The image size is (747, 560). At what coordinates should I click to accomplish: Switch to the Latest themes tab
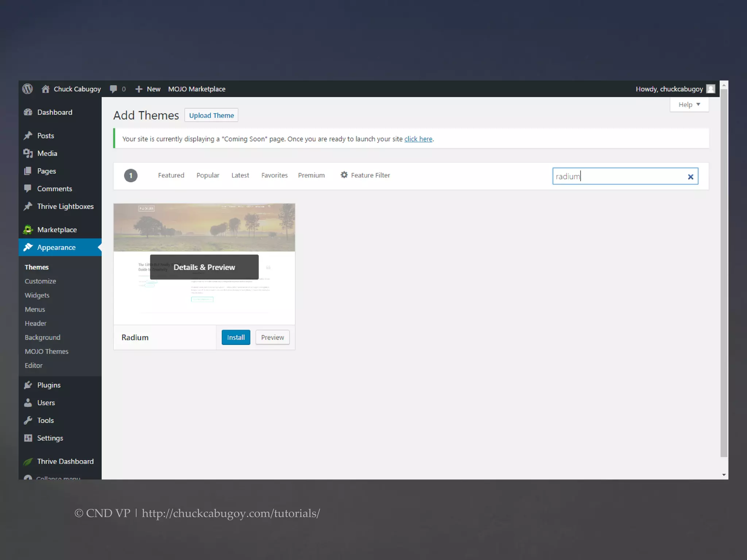tap(240, 175)
